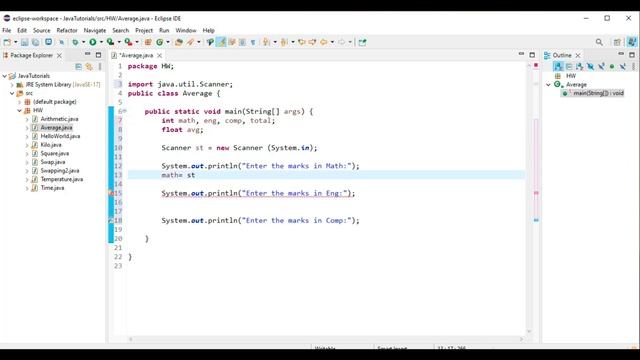Open the Source menu
The image size is (640, 360).
pos(42,31)
